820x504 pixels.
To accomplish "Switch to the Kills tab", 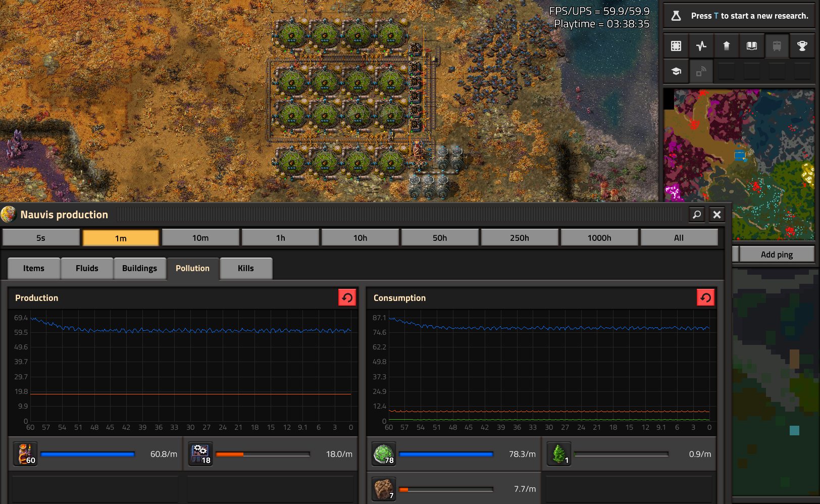I will (x=246, y=268).
